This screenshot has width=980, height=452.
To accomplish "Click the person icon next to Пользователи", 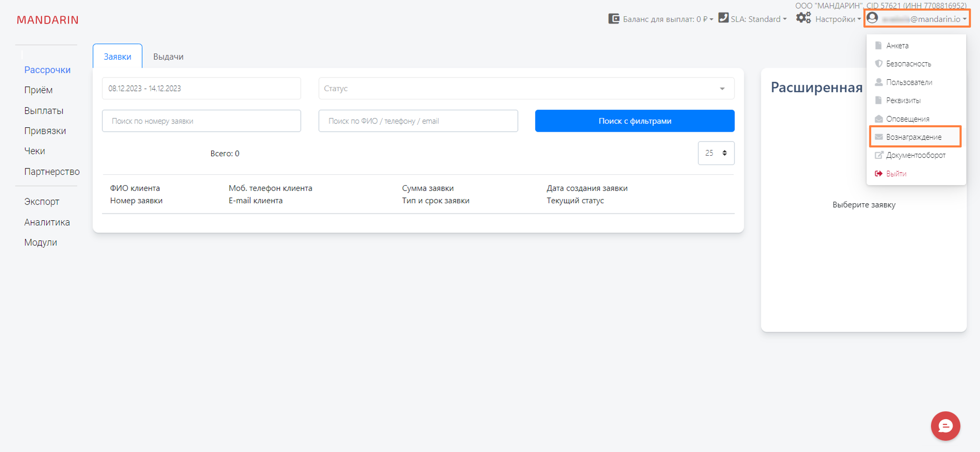I will click(x=879, y=82).
